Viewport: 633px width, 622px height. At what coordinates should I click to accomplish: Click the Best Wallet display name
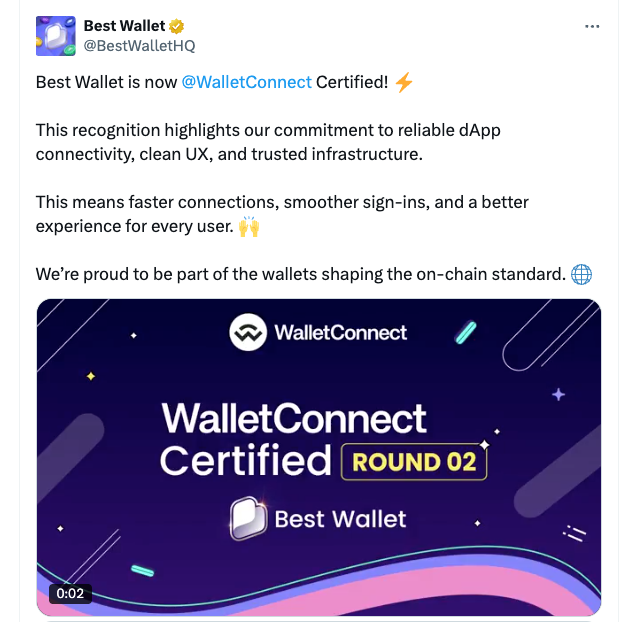124,26
